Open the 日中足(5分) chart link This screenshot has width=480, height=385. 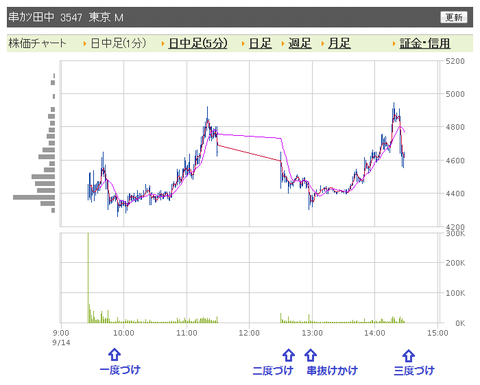198,43
